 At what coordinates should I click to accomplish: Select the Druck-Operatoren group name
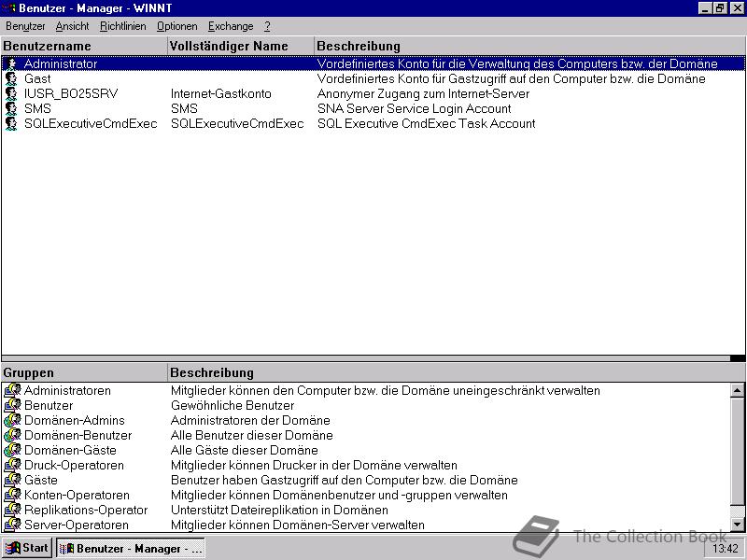74,465
